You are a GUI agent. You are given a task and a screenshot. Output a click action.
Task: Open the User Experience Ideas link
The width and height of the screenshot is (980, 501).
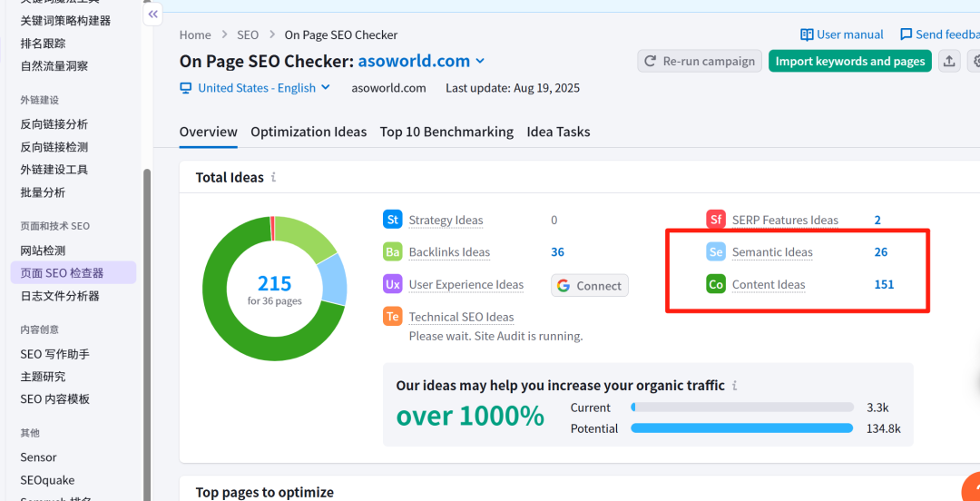(x=466, y=285)
